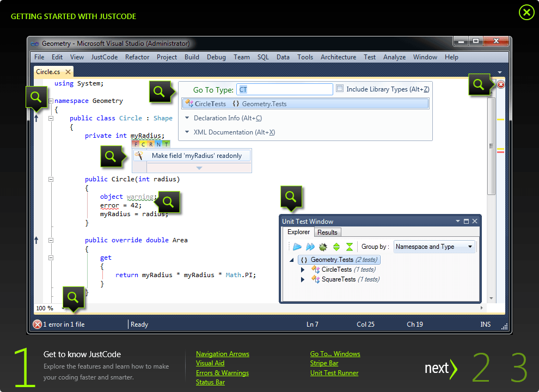Click the editor vertical scrollbar thumb

[x=491, y=146]
